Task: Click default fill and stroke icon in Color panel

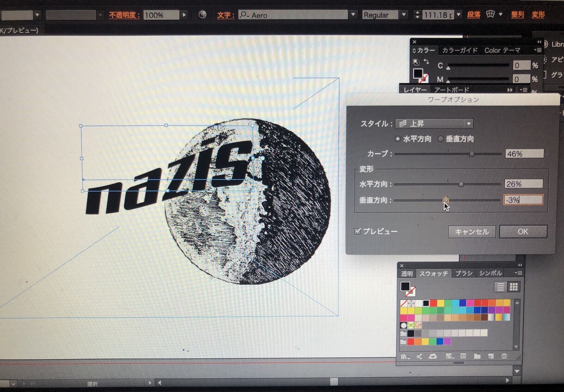Action: click(x=416, y=62)
